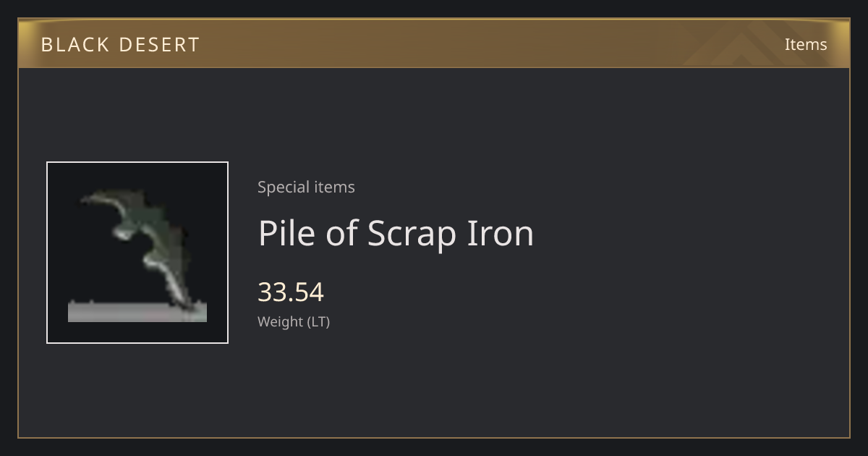The height and width of the screenshot is (456, 868).
Task: Open the Items section in the header
Action: (806, 44)
